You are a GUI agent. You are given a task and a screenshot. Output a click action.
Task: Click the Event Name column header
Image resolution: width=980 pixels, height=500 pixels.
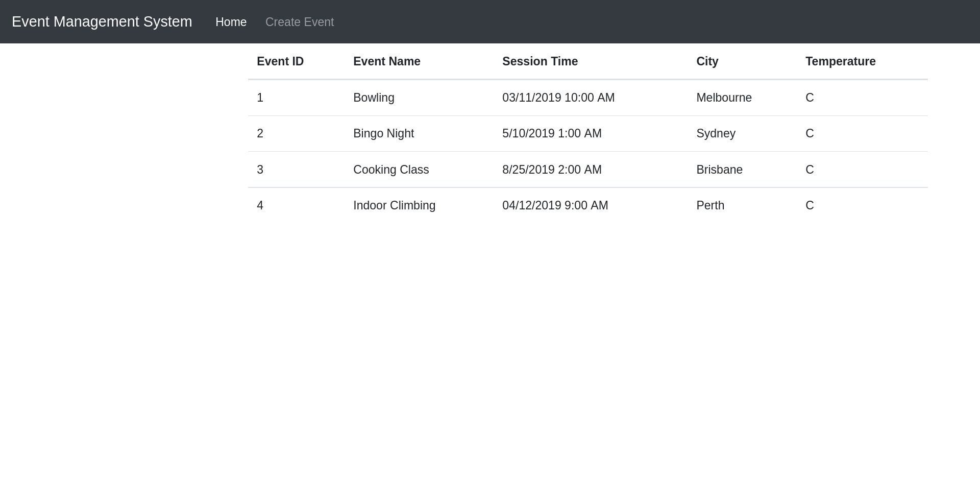point(387,61)
